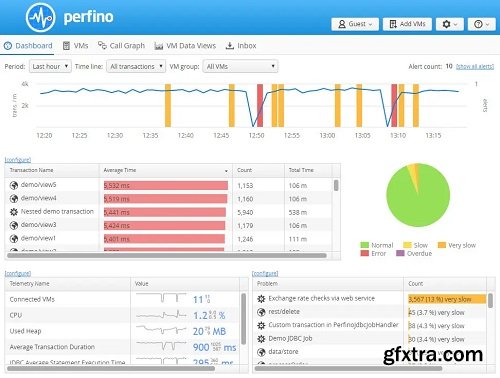Click the globe icon for demo/view1
Image resolution: width=500 pixels, height=378 pixels.
(14, 239)
